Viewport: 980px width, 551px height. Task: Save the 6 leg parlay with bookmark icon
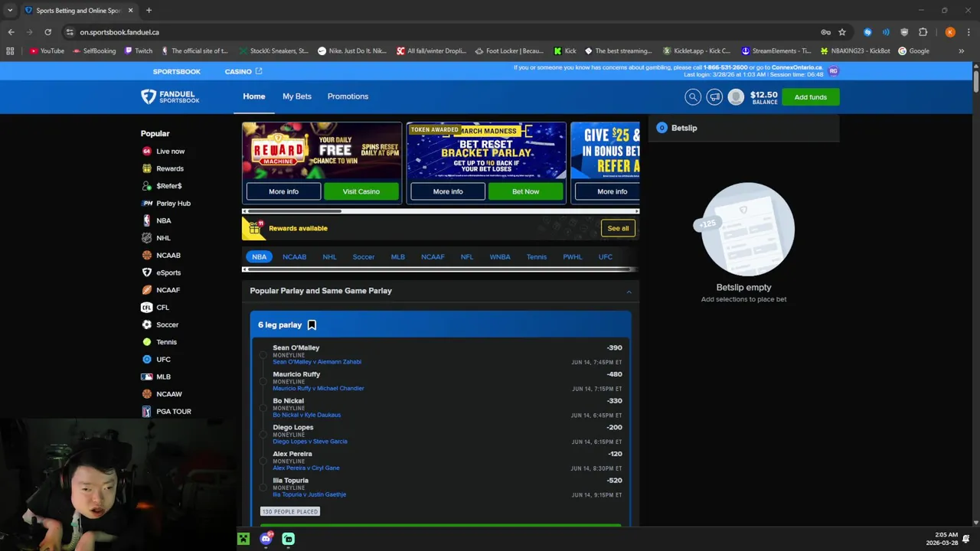coord(312,325)
